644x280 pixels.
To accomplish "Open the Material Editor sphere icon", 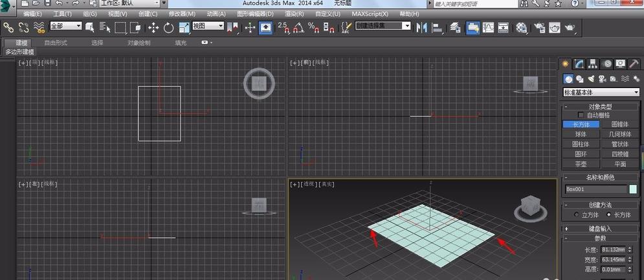I will point(522,27).
